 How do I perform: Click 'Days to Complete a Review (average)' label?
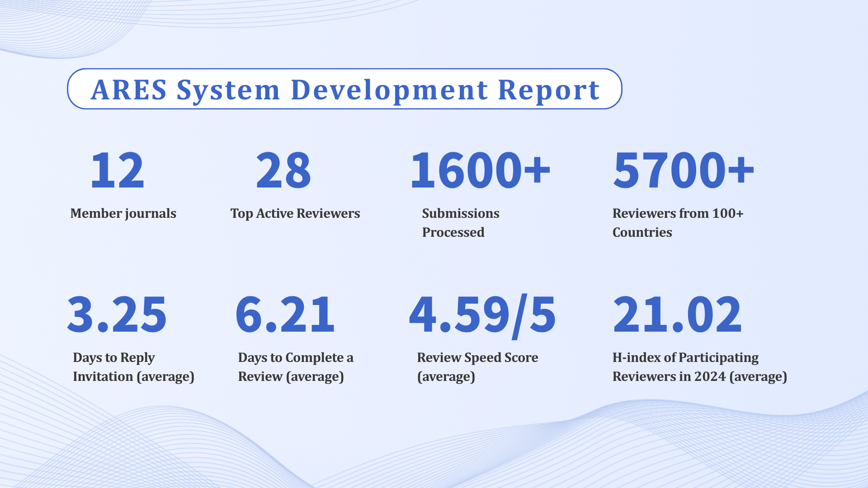pyautogui.click(x=296, y=367)
